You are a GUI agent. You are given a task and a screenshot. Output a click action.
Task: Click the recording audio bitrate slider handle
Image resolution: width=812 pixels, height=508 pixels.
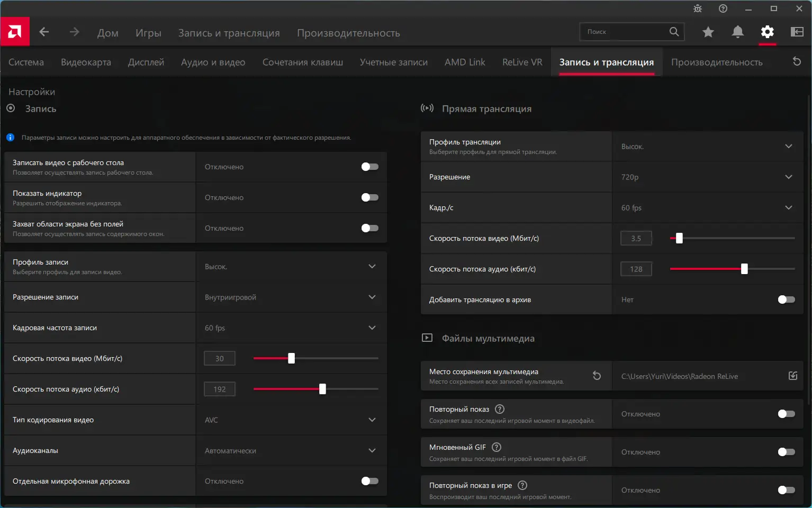click(322, 389)
